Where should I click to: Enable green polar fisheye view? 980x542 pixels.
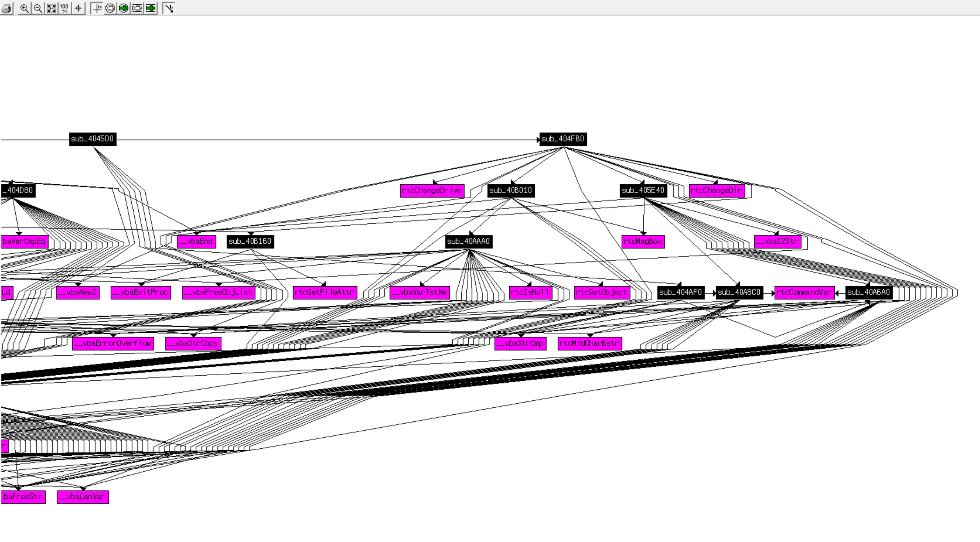(124, 8)
